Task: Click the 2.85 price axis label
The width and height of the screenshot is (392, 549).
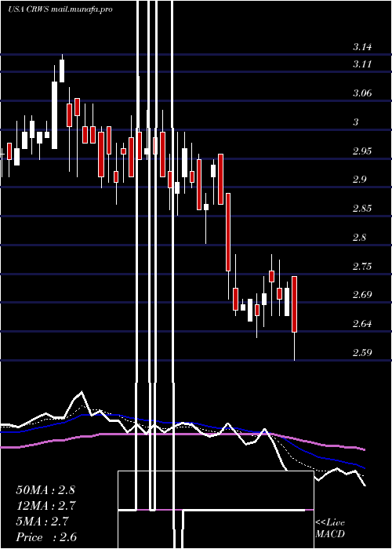Action: coord(362,209)
